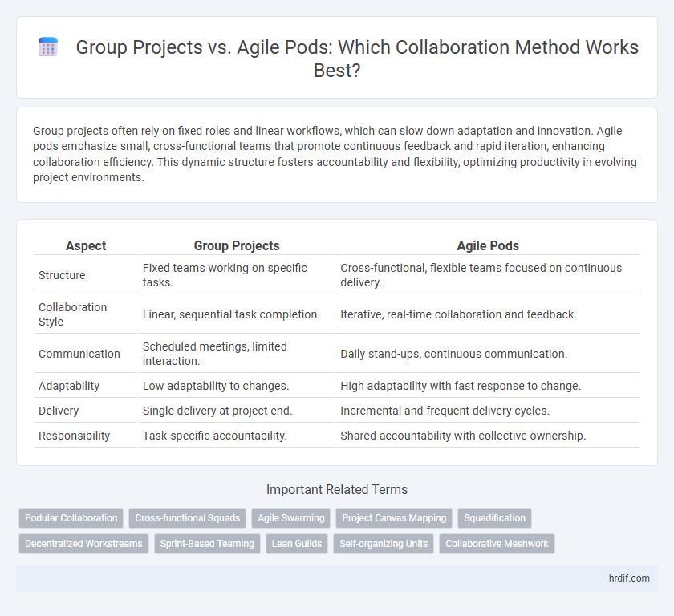The width and height of the screenshot is (674, 616).
Task: Click 'Daily stand-ups, continuous communication.' cell
Action: pos(488,354)
